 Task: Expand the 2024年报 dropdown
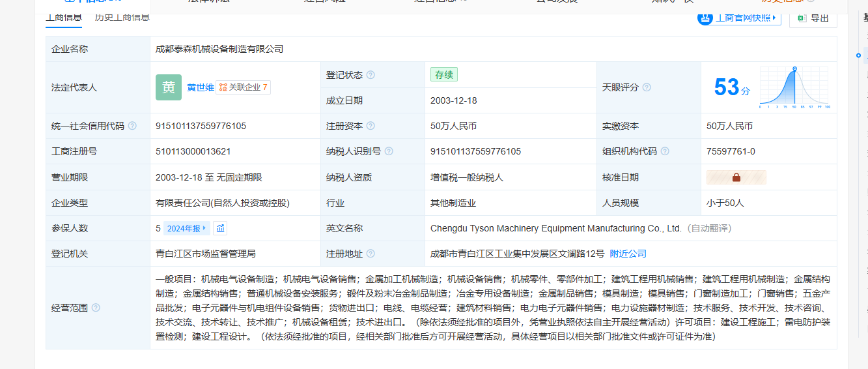pos(187,228)
